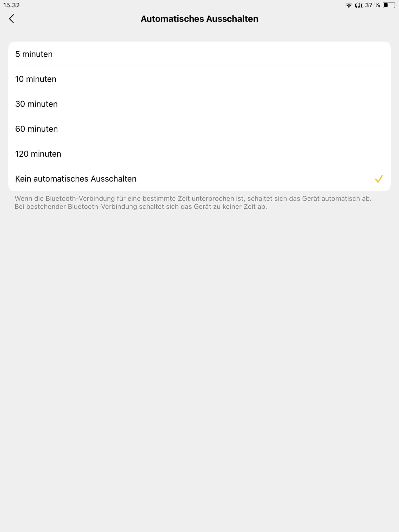This screenshot has width=399, height=532.
Task: Choose the 120 minuten option
Action: tap(199, 154)
